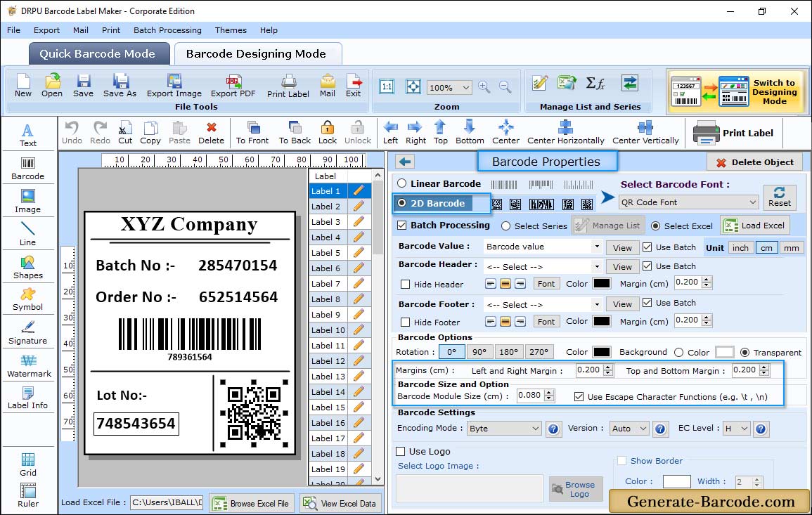
Task: Click the Load Excel button
Action: [755, 226]
